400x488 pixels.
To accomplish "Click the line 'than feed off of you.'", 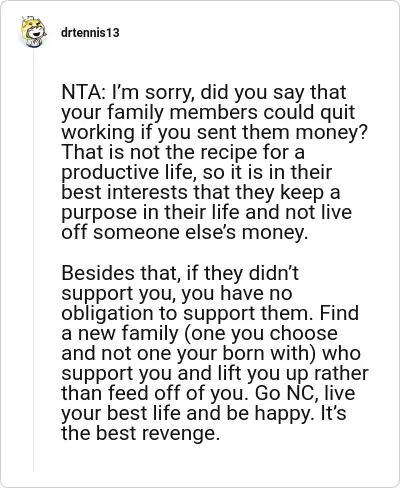I will [x=155, y=393].
